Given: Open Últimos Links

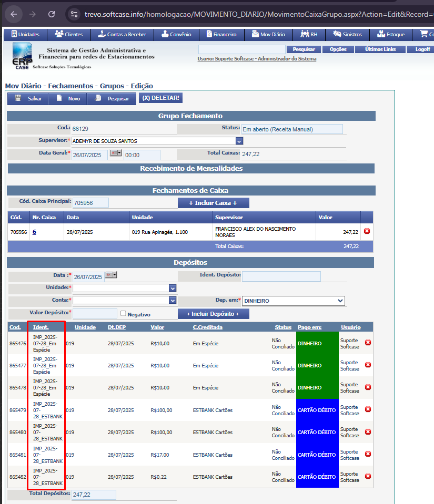Looking at the screenshot, I should click(x=380, y=49).
